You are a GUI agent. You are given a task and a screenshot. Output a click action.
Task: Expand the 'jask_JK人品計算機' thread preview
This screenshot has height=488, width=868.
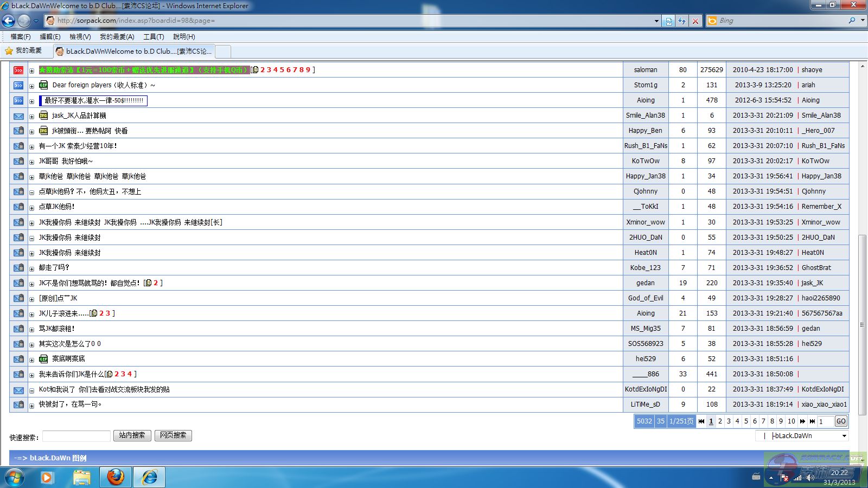click(32, 116)
